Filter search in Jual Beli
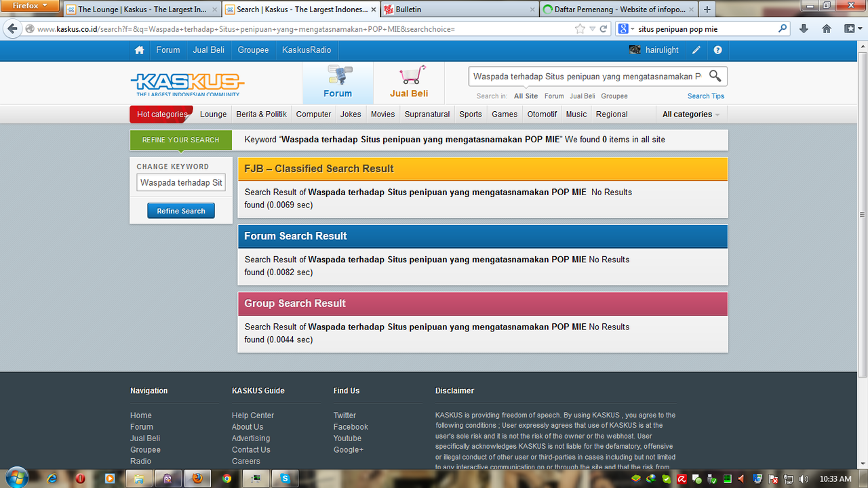Viewport: 868px width, 488px height. point(582,96)
